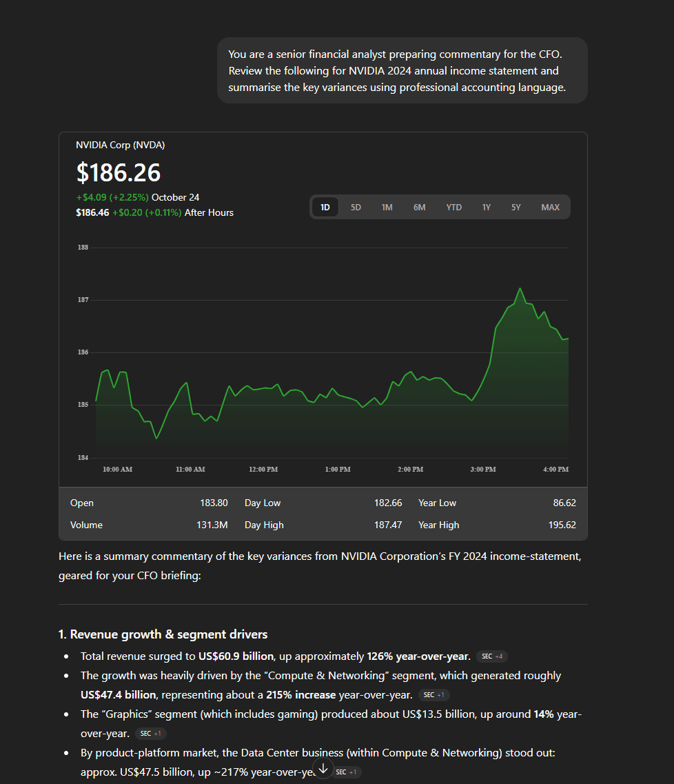Open SEC citation for the Graphics segment bullet
Screen dimensions: 674x784
pos(150,734)
